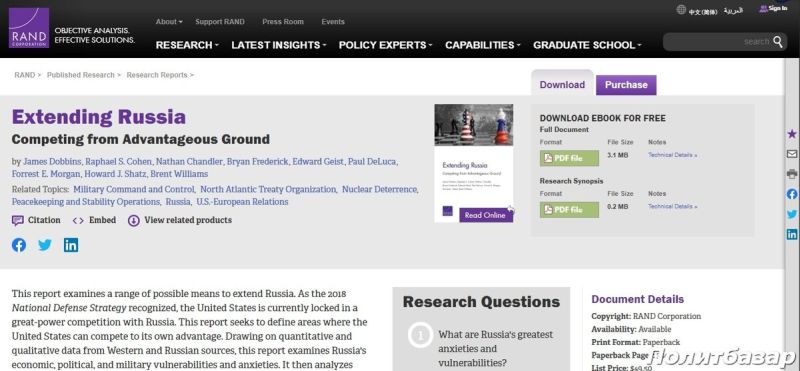The height and width of the screenshot is (371, 800).
Task: Click View related products download icon
Action: pos(134,220)
